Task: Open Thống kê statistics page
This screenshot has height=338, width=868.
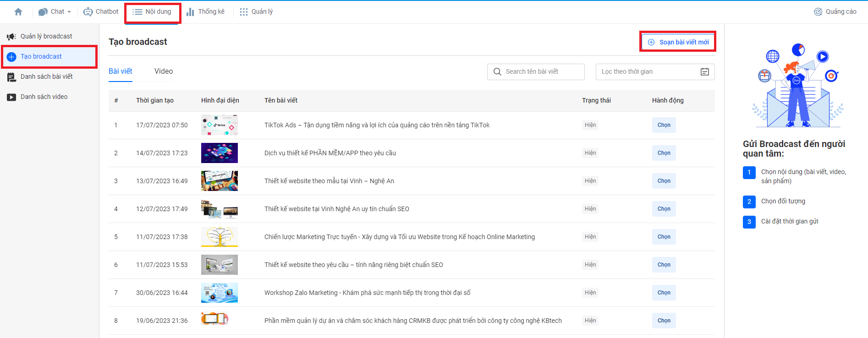Action: coord(205,12)
